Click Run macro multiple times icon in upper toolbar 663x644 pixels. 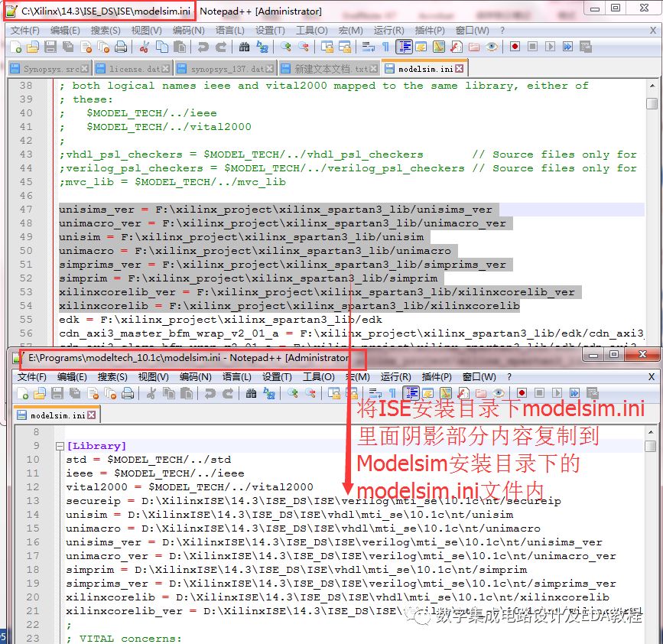(567, 47)
